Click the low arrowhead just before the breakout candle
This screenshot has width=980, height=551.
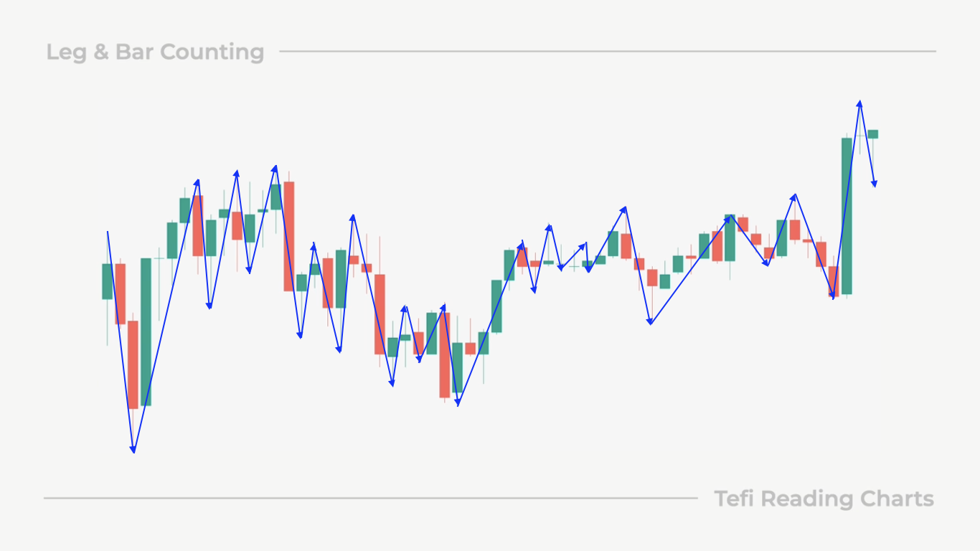[833, 295]
